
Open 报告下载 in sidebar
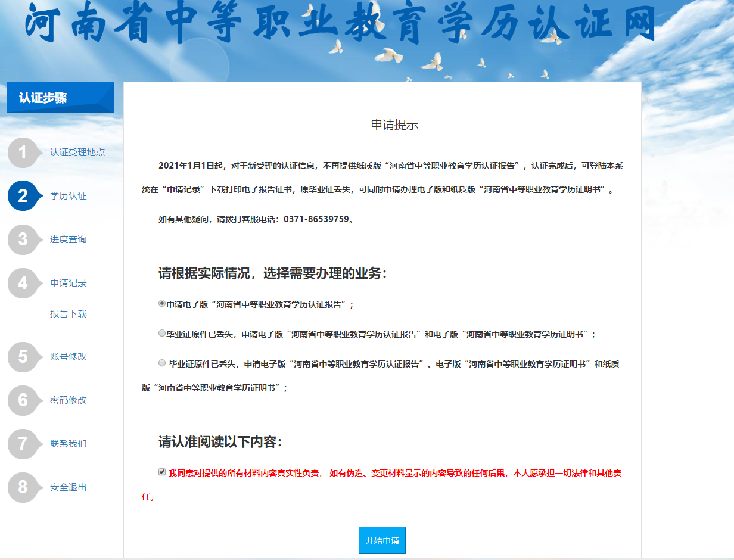tap(69, 314)
